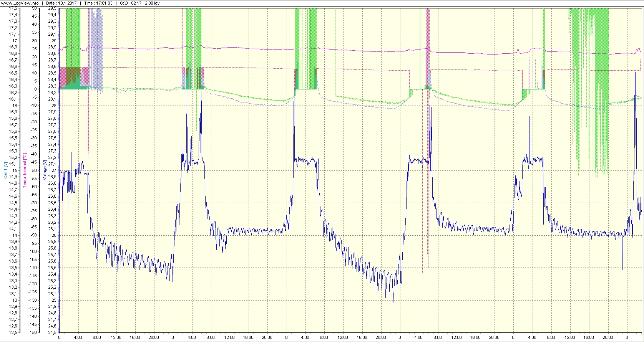
Task: Click the 12,5 tick on Cell 1 axis
Action: point(13,332)
